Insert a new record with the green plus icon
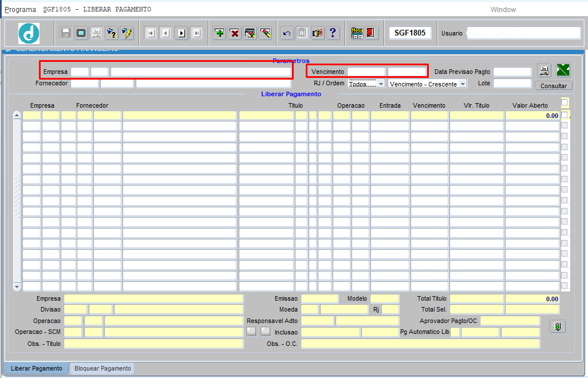 coord(219,33)
